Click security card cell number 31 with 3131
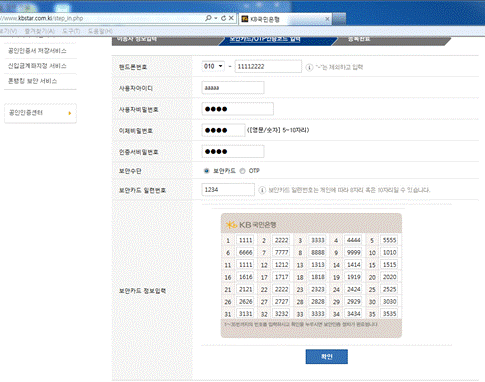Screen dimensions: 485x382 246,314
